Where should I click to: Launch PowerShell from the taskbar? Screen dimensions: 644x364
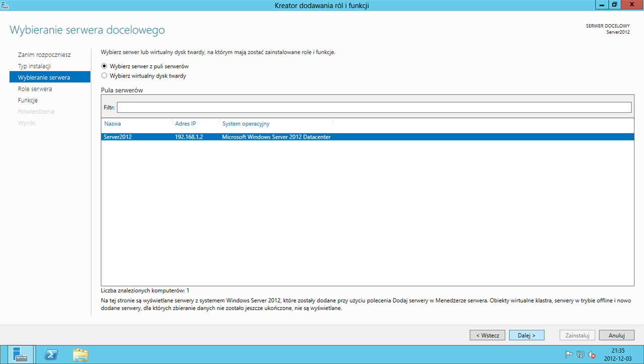[x=51, y=354]
